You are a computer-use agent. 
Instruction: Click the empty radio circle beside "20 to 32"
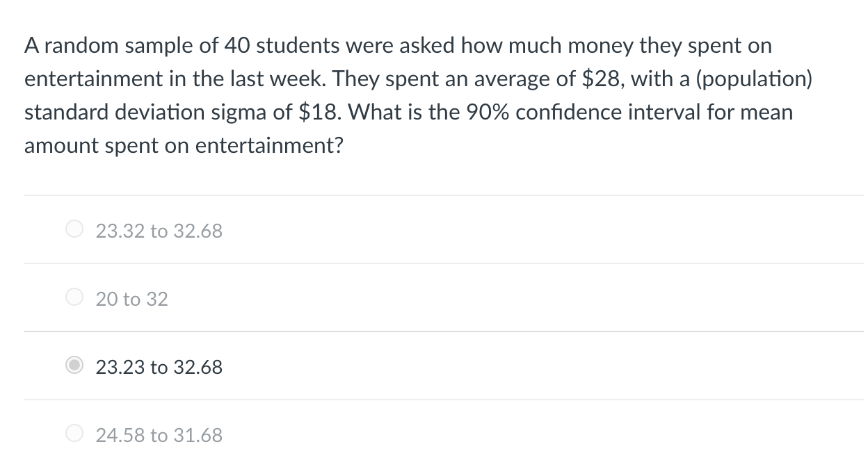74,297
